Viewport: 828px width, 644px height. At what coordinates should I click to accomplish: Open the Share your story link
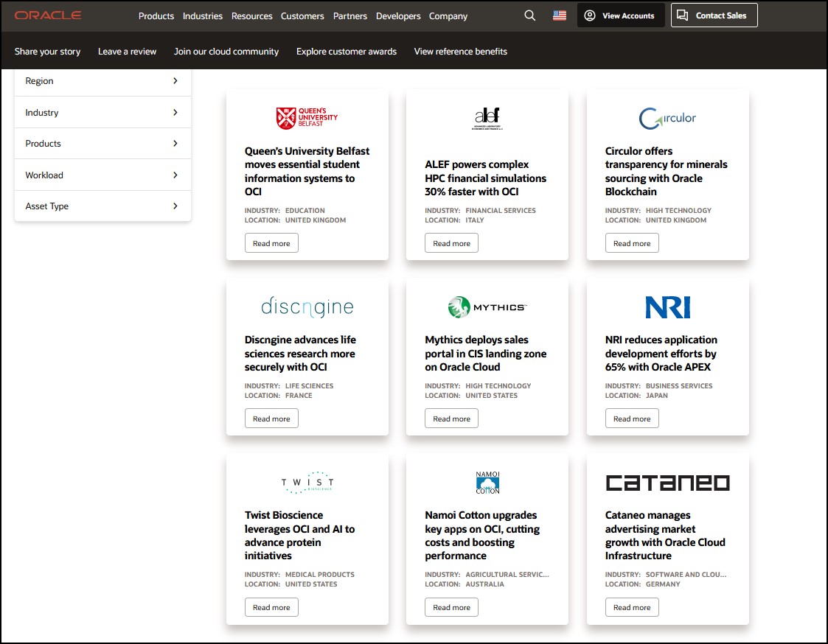click(47, 52)
